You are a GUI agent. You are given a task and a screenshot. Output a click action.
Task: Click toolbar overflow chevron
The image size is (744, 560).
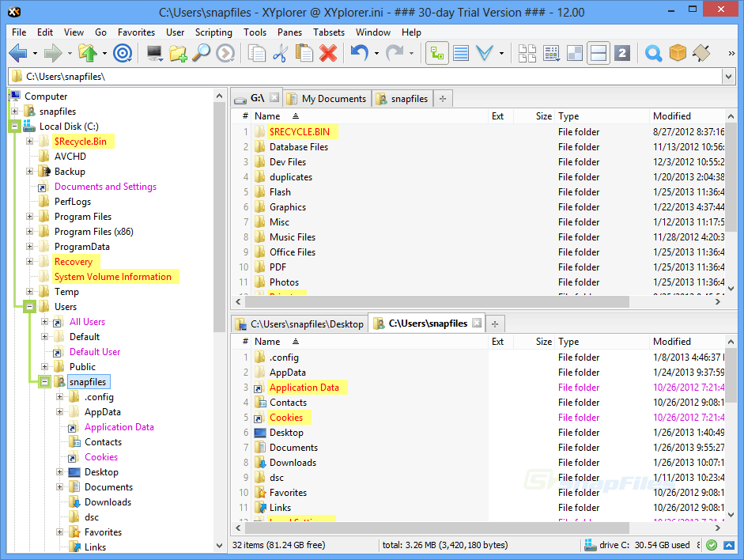[x=731, y=53]
